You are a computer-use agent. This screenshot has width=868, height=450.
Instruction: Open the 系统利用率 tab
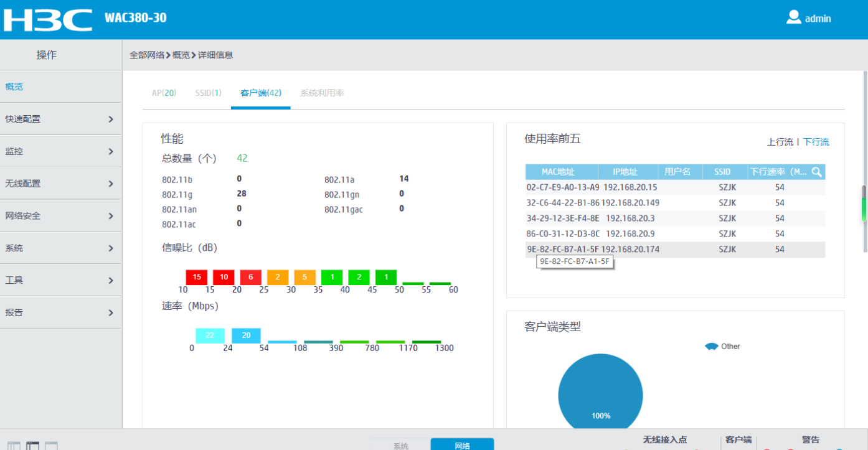coord(322,93)
